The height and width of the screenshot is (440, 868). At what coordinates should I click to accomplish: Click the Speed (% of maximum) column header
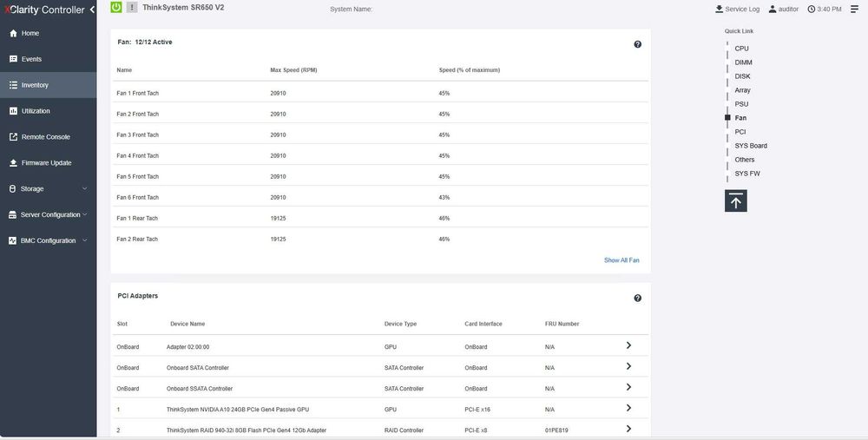[x=469, y=70]
